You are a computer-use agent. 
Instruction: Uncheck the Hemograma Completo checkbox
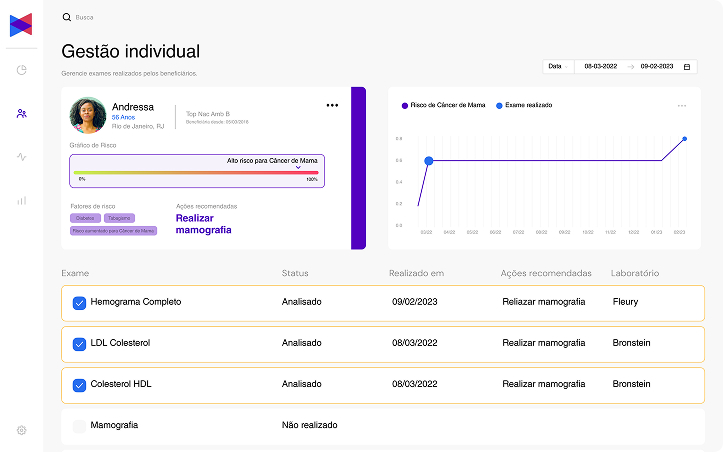80,302
